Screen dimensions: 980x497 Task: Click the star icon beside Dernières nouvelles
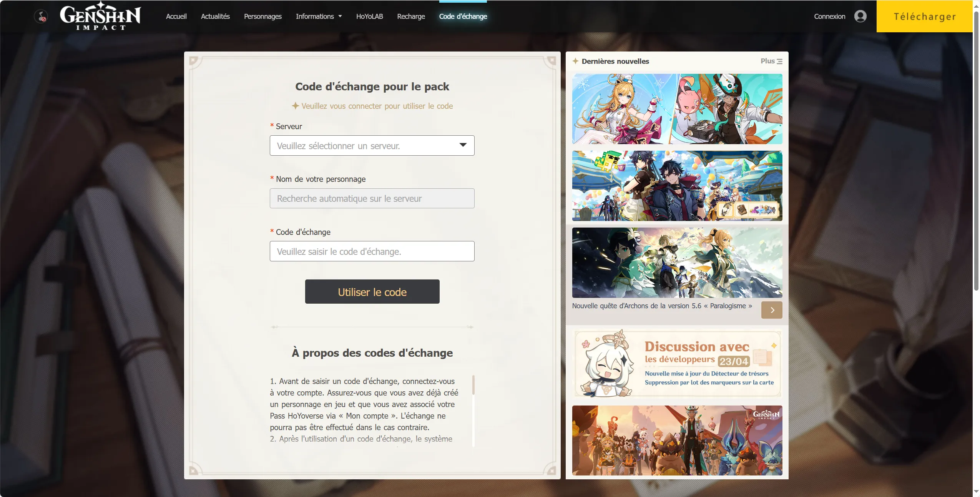tap(575, 61)
